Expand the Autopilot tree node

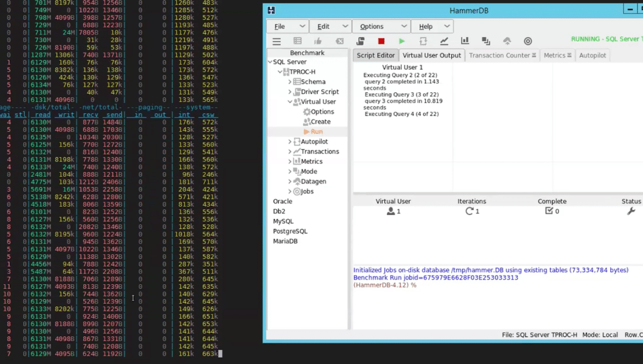coord(290,142)
